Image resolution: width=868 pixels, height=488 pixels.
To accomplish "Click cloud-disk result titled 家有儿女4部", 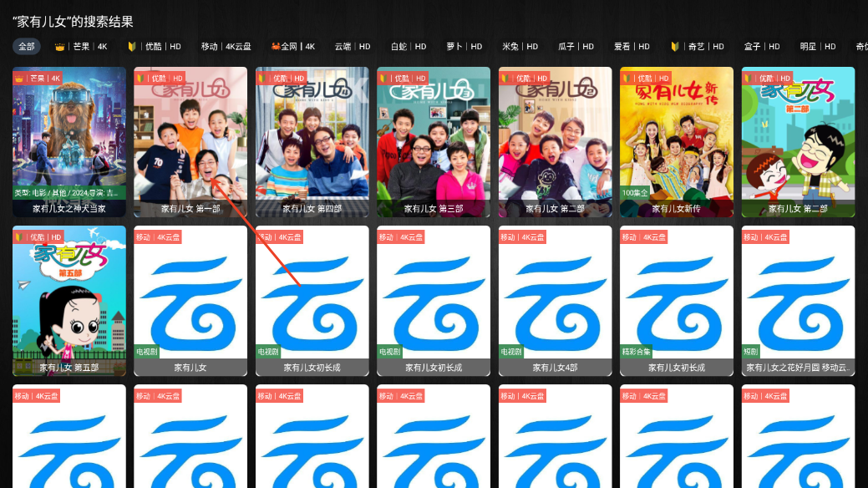I will coord(555,300).
